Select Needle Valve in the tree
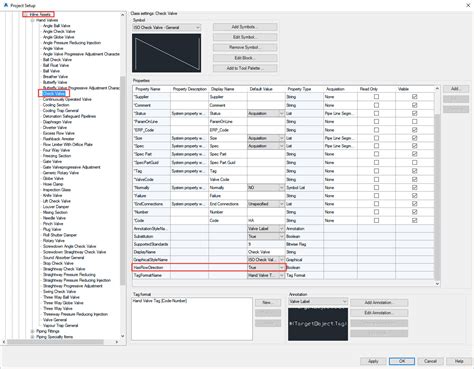 pos(54,218)
